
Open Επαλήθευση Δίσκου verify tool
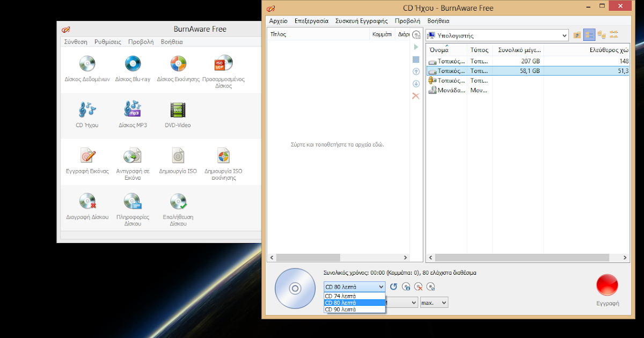click(178, 210)
